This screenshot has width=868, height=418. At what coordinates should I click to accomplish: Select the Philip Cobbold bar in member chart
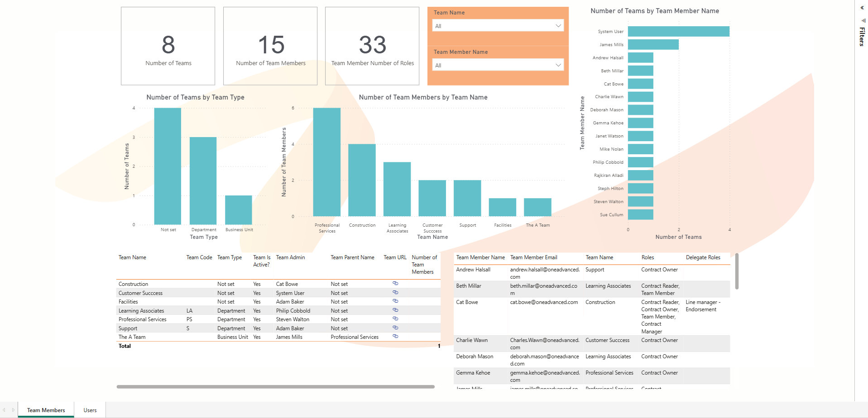point(641,162)
